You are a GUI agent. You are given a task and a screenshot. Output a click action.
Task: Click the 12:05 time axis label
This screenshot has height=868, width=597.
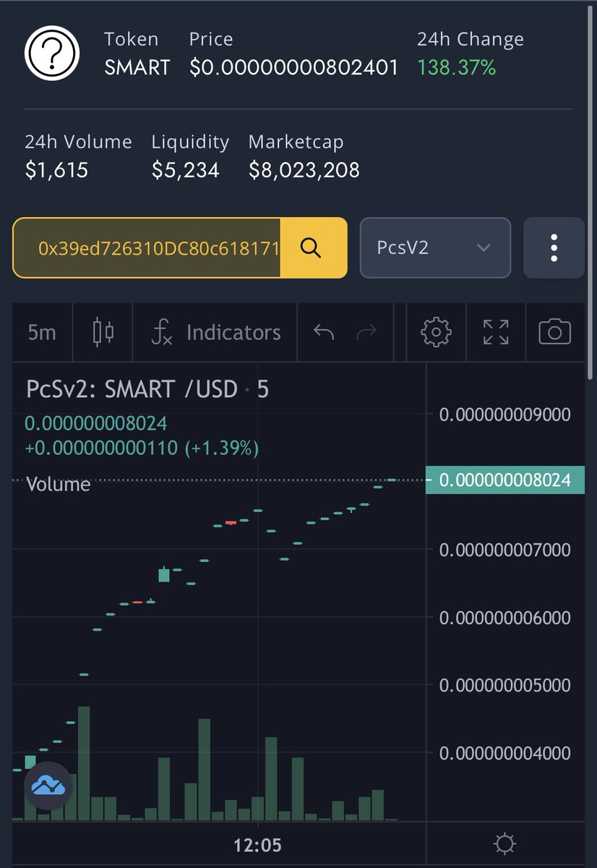tap(257, 845)
